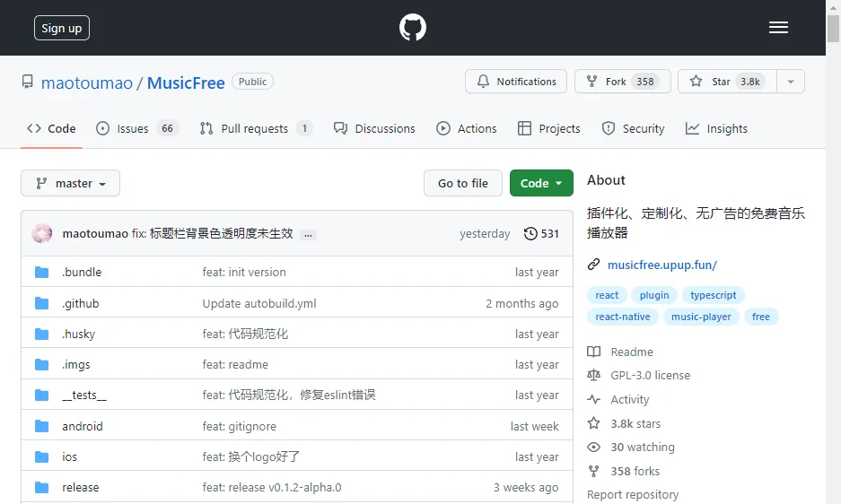Open the Projects tab

point(549,128)
